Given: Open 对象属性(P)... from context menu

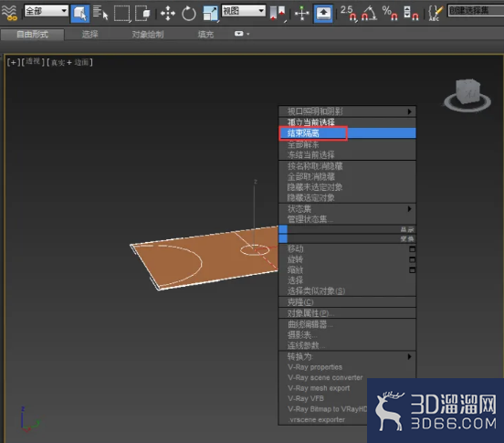Looking at the screenshot, I should pyautogui.click(x=347, y=313).
